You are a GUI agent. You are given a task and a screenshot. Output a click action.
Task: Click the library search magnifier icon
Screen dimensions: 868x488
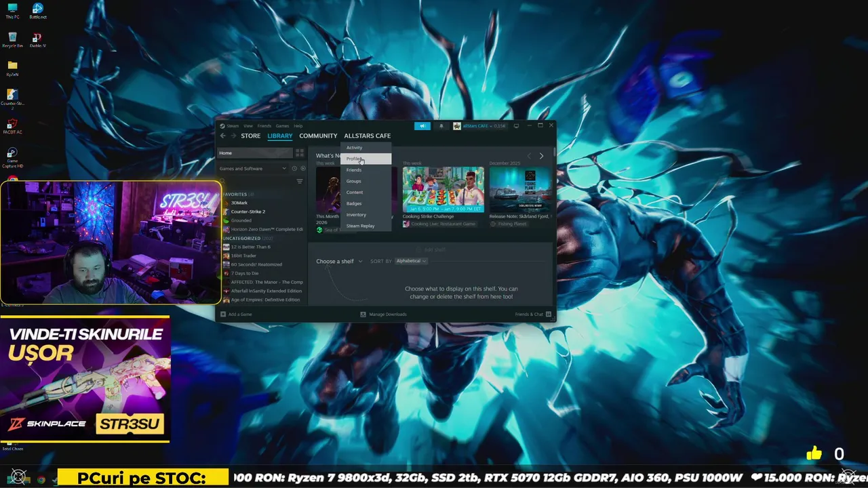(222, 182)
